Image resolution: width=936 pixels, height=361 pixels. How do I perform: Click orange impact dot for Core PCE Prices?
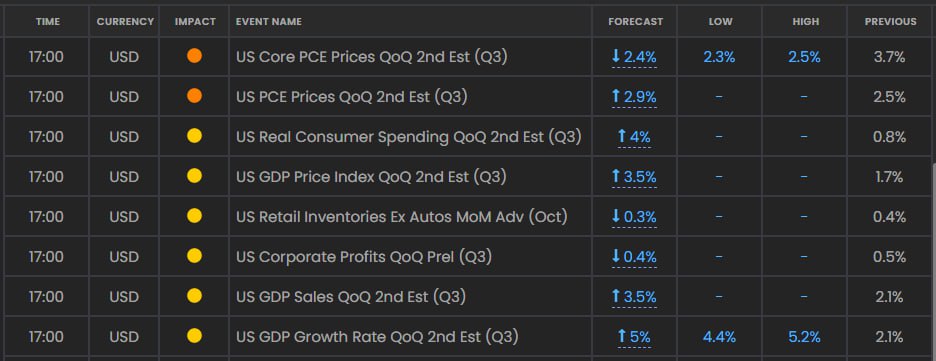tap(194, 56)
